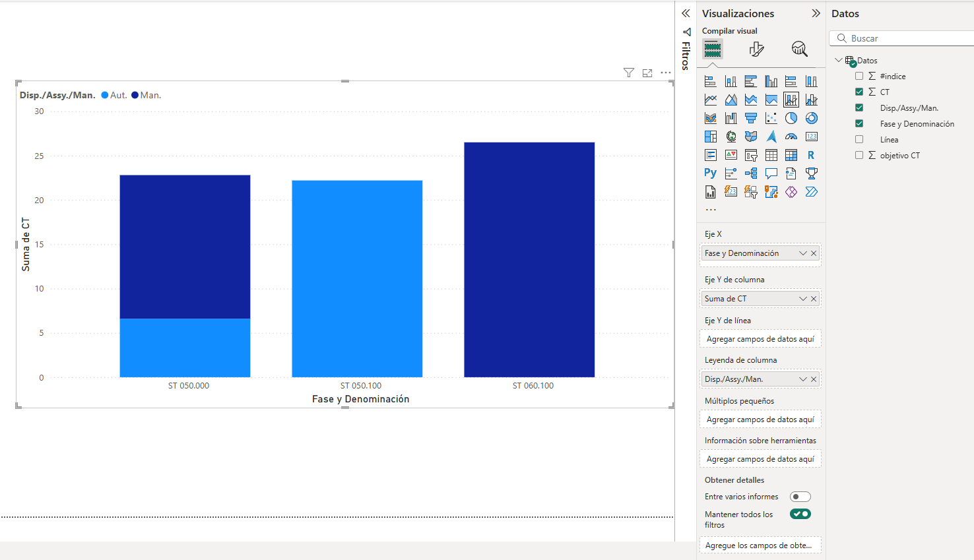Image resolution: width=974 pixels, height=560 pixels.
Task: Show more visuals via ellipsis under gallery
Action: tap(711, 210)
